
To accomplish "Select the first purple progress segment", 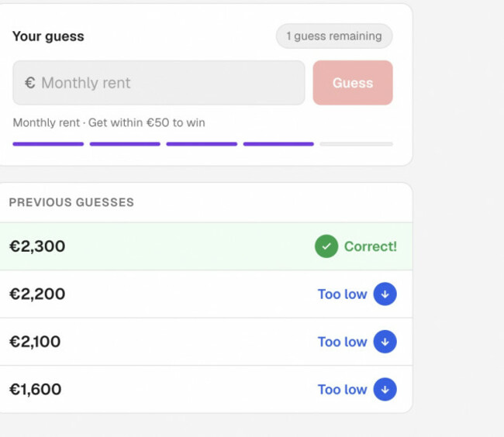I will tap(48, 144).
